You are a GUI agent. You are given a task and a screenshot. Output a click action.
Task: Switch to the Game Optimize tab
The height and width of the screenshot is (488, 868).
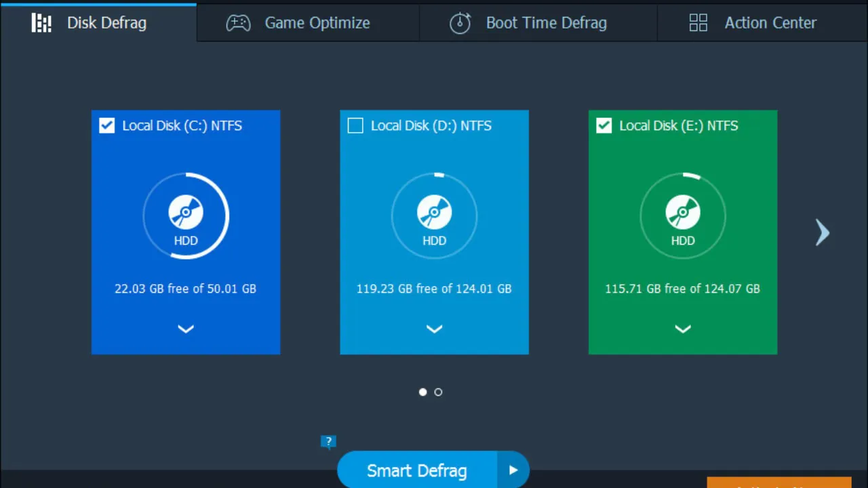click(x=308, y=22)
